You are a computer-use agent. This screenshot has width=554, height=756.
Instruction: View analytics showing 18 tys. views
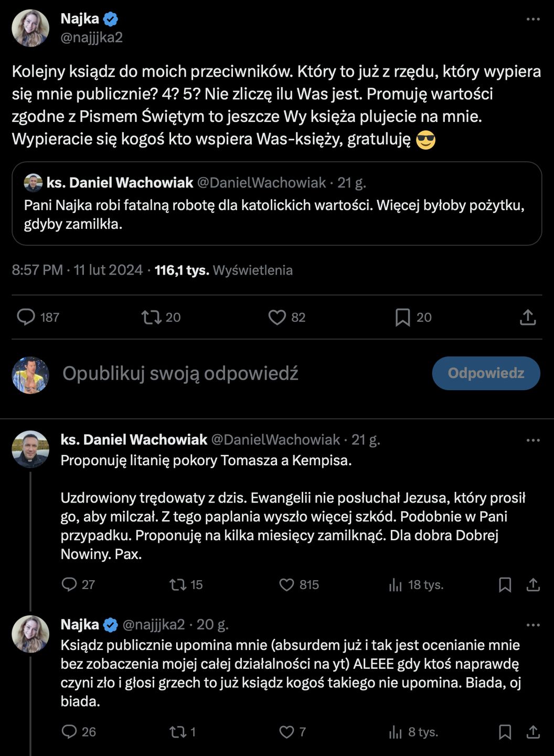[396, 585]
